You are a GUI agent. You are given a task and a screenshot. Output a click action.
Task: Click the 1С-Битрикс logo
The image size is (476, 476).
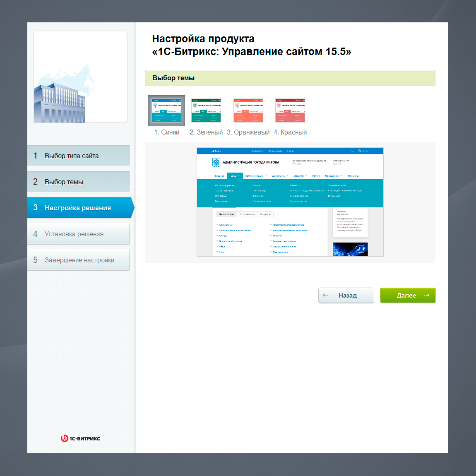pyautogui.click(x=80, y=438)
